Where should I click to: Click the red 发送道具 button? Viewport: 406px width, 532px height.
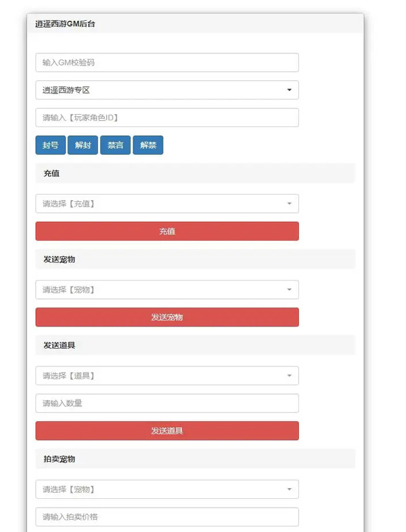point(166,431)
